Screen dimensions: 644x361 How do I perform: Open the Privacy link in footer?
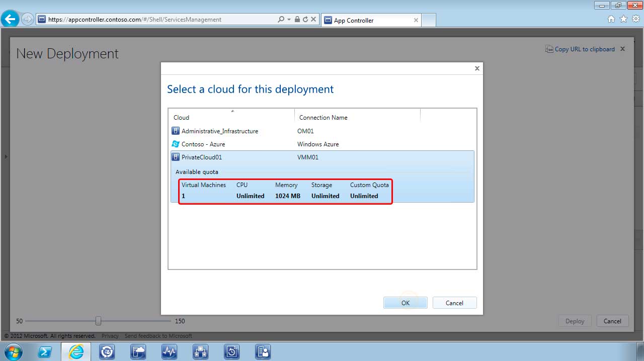110,336
